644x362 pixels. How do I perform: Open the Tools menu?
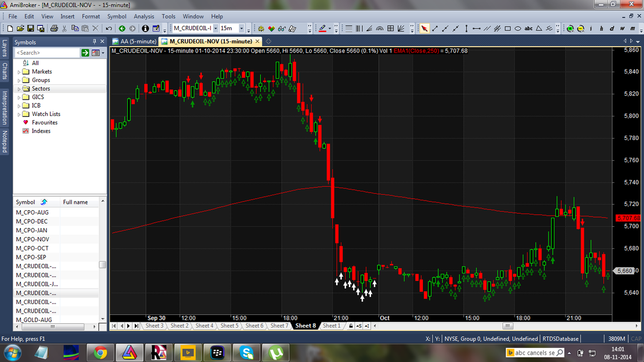[169, 17]
